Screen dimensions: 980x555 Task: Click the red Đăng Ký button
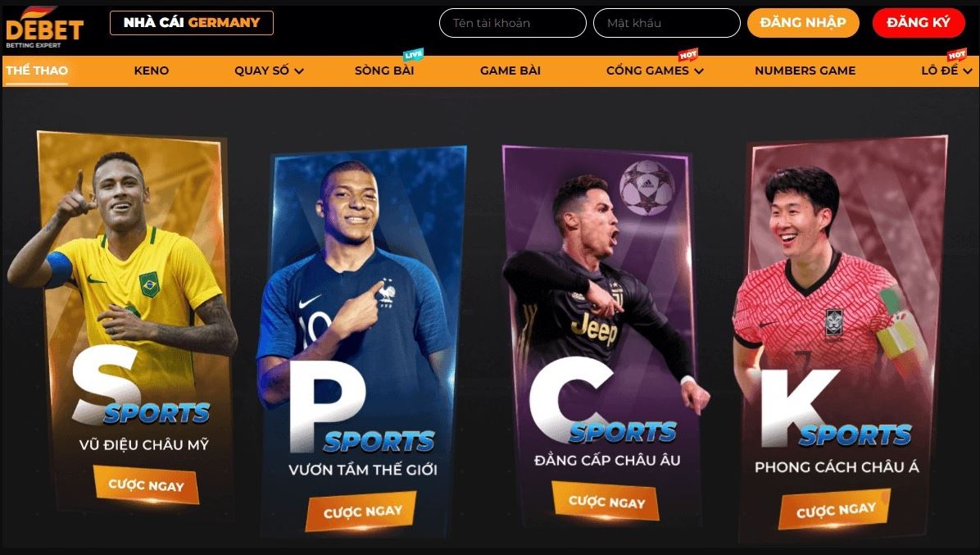coord(919,23)
